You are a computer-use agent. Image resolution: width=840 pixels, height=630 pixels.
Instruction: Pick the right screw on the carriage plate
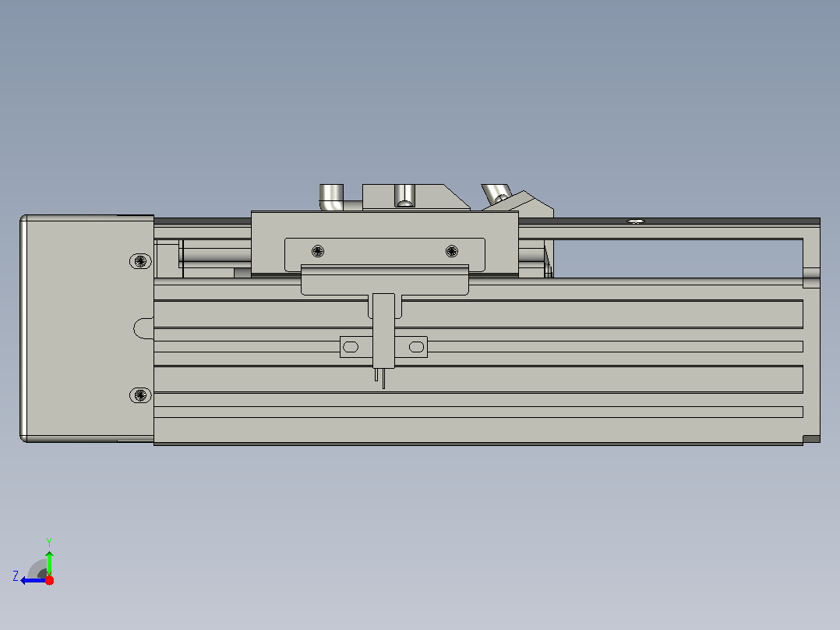(x=452, y=251)
